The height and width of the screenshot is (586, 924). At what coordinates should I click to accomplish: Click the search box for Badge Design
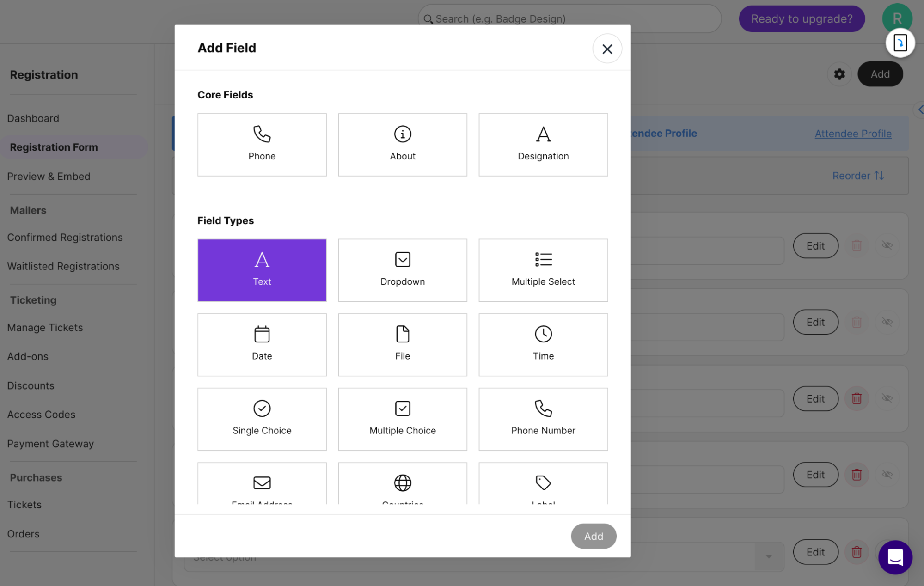click(x=569, y=19)
